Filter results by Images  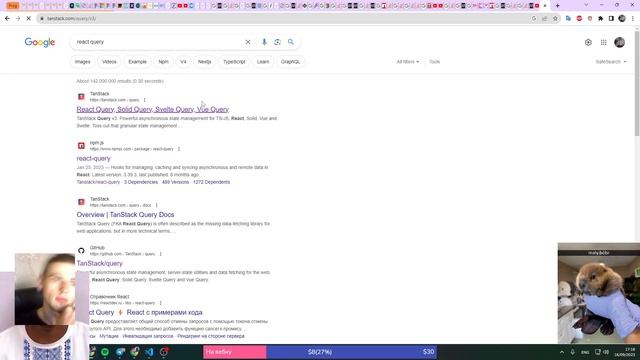click(x=82, y=62)
